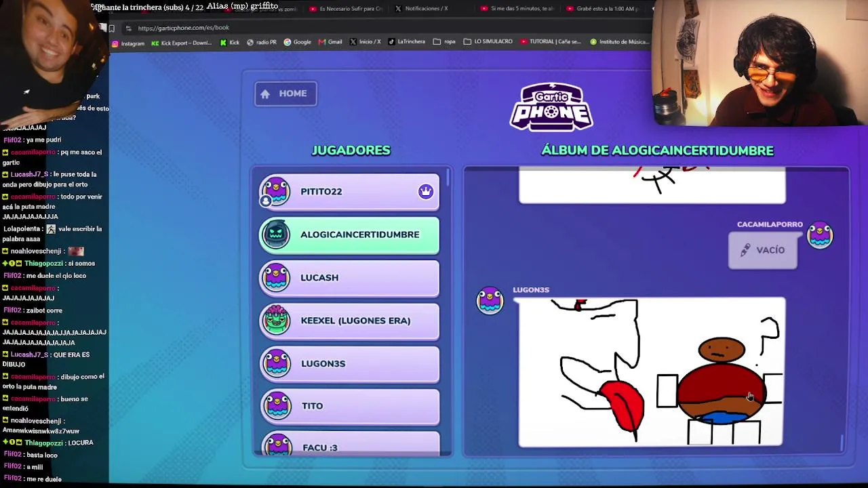
Task: Click PITITO22's purple bird avatar
Action: pyautogui.click(x=276, y=192)
